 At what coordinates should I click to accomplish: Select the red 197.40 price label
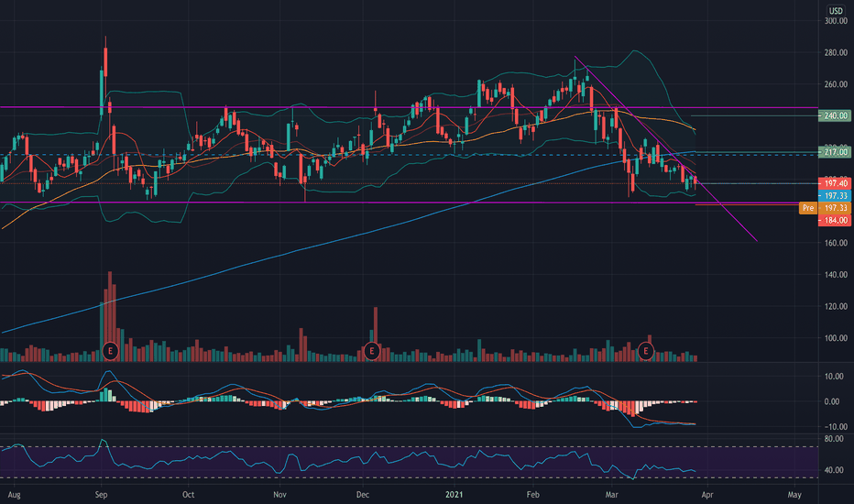tap(835, 183)
